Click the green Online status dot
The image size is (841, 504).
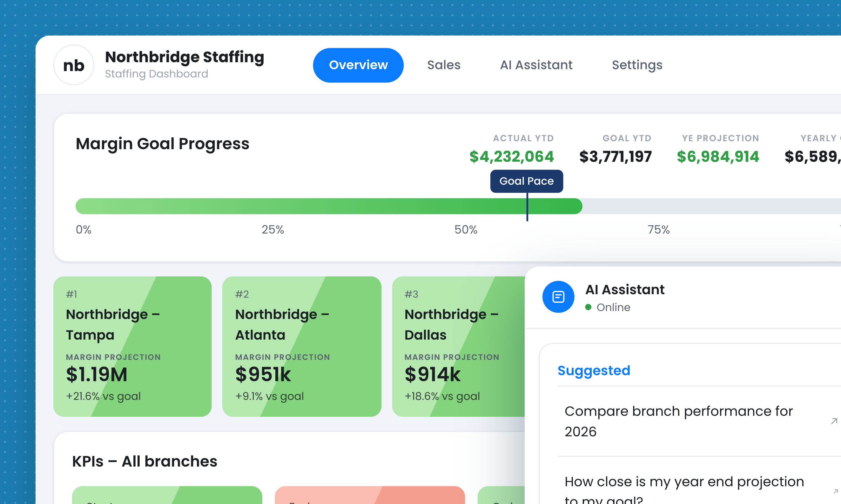588,307
